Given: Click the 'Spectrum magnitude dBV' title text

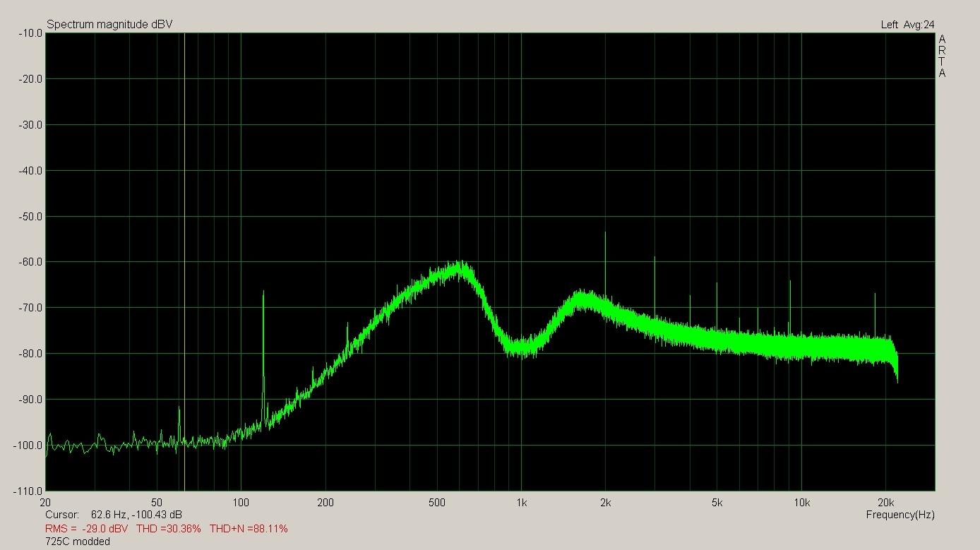Looking at the screenshot, I should point(109,25).
